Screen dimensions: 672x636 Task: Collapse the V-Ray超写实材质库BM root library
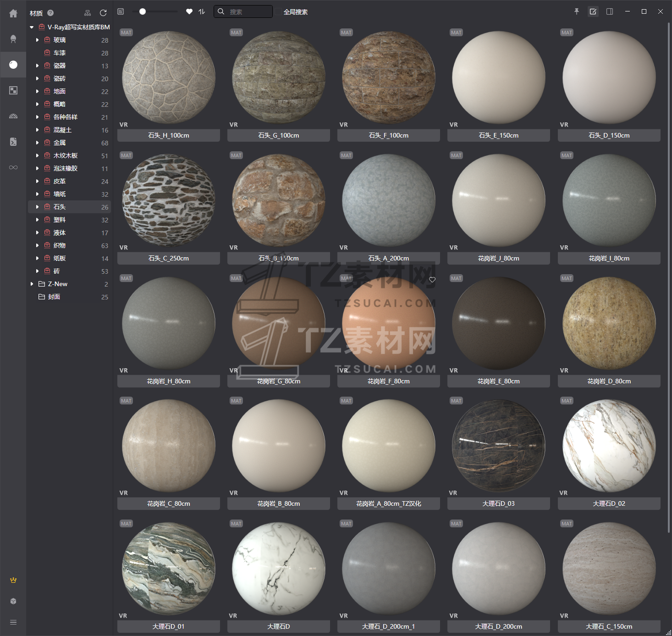coord(32,28)
